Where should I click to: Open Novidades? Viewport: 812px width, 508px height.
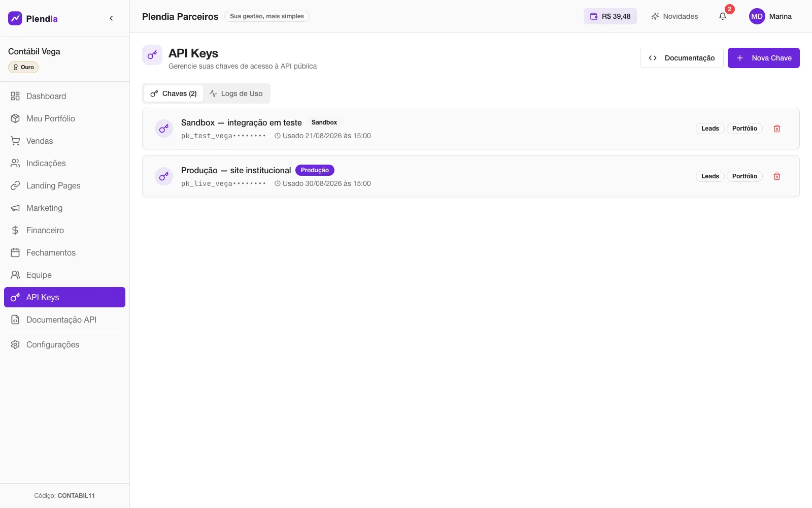coord(674,16)
